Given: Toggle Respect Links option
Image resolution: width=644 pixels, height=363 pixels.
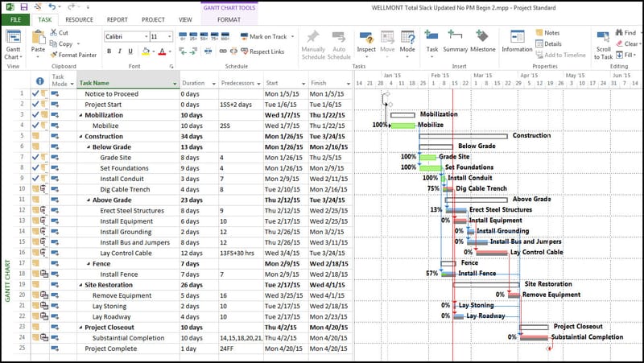Looking at the screenshot, I should pyautogui.click(x=262, y=52).
